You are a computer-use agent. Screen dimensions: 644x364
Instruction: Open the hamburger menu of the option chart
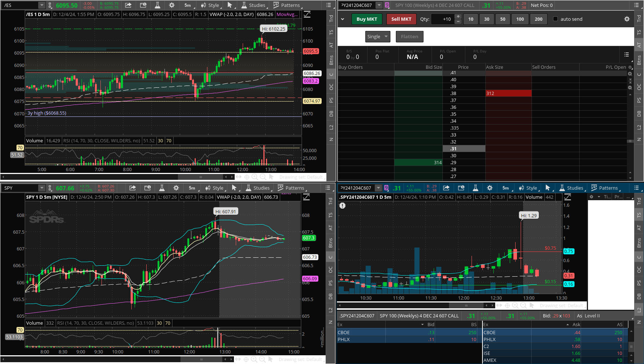pyautogui.click(x=636, y=188)
